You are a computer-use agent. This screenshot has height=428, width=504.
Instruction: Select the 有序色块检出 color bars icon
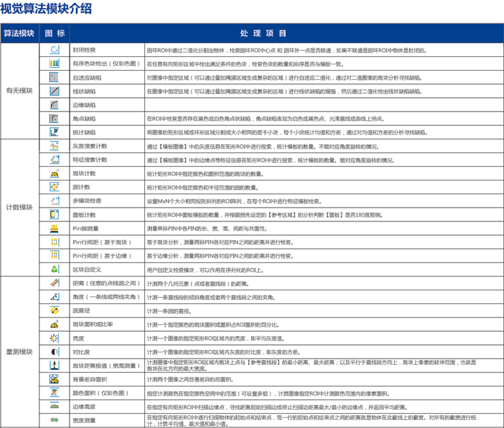pyautogui.click(x=55, y=64)
